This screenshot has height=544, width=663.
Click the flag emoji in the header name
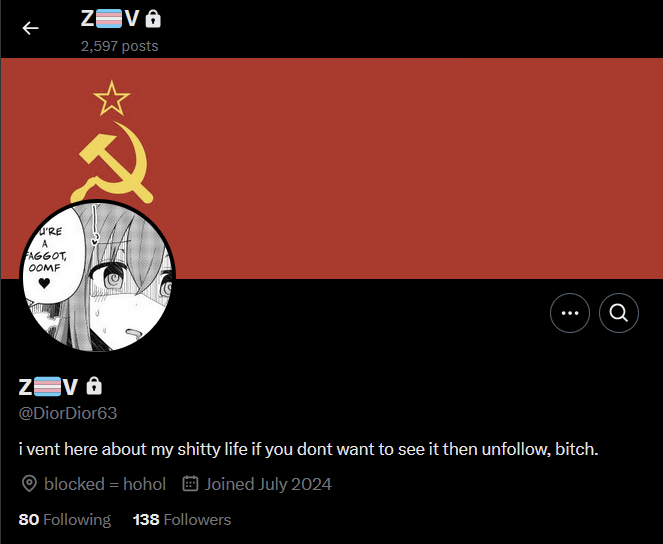click(x=109, y=19)
